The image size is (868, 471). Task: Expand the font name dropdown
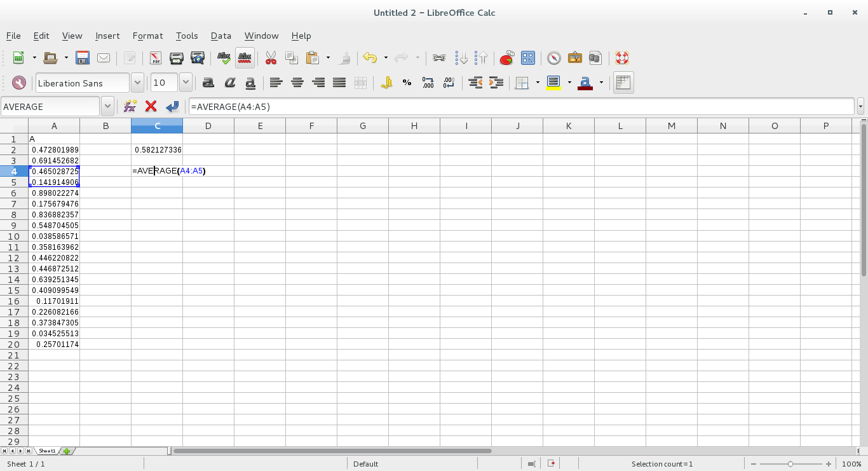pyautogui.click(x=137, y=83)
